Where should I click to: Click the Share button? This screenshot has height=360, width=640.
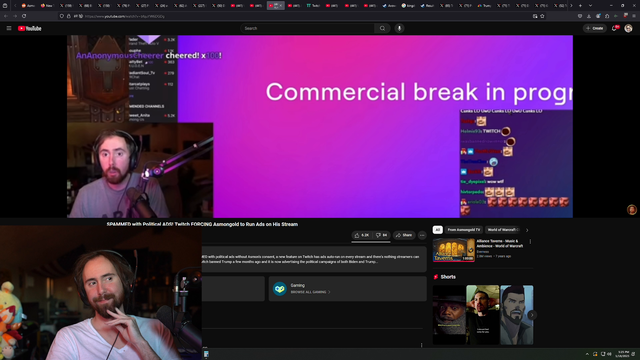(x=404, y=235)
